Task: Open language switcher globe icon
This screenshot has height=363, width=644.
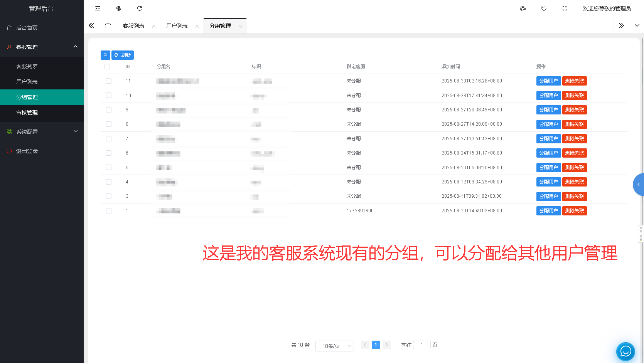Action: pos(118,8)
